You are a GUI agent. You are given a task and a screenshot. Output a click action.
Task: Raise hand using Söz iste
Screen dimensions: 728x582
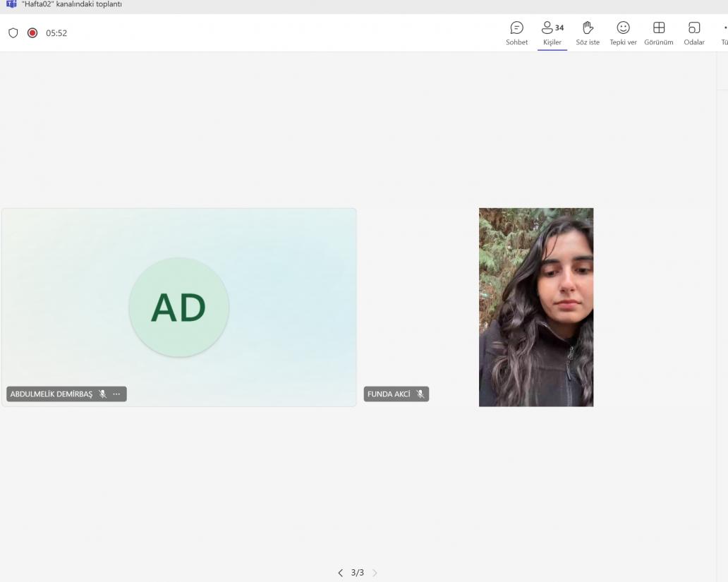(x=588, y=33)
